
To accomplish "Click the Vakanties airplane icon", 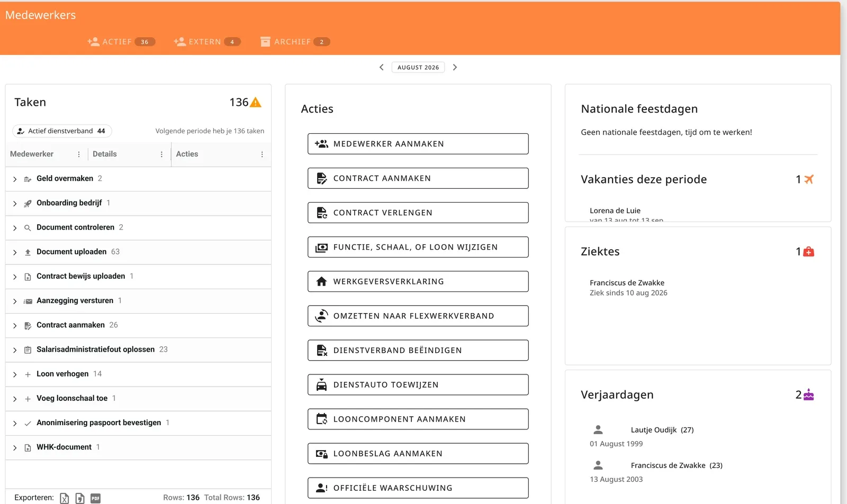I will pos(809,179).
